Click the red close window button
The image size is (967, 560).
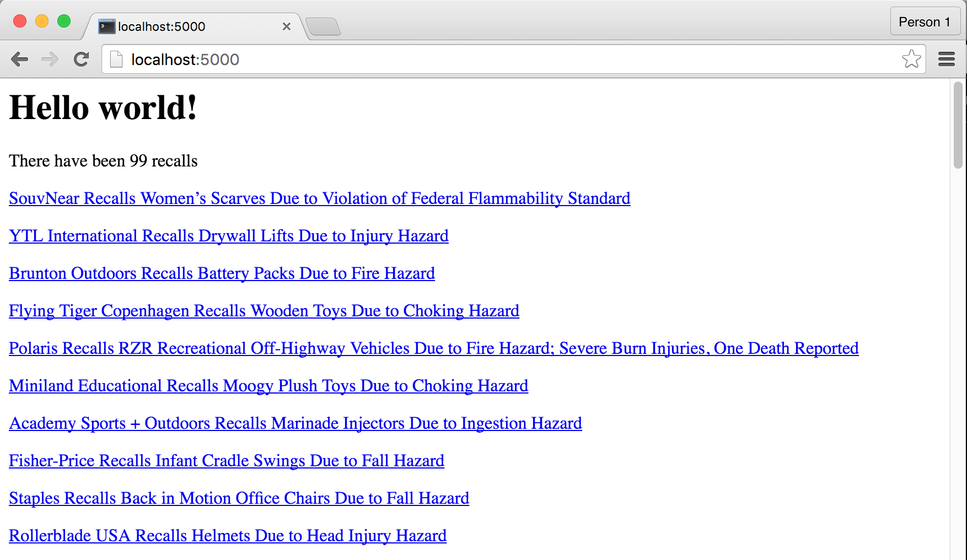point(20,21)
